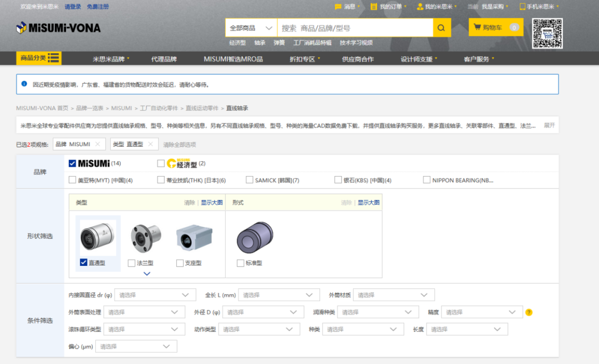Open 全长 L (mm) dropdown
This screenshot has width=599, height=364.
[x=279, y=295]
